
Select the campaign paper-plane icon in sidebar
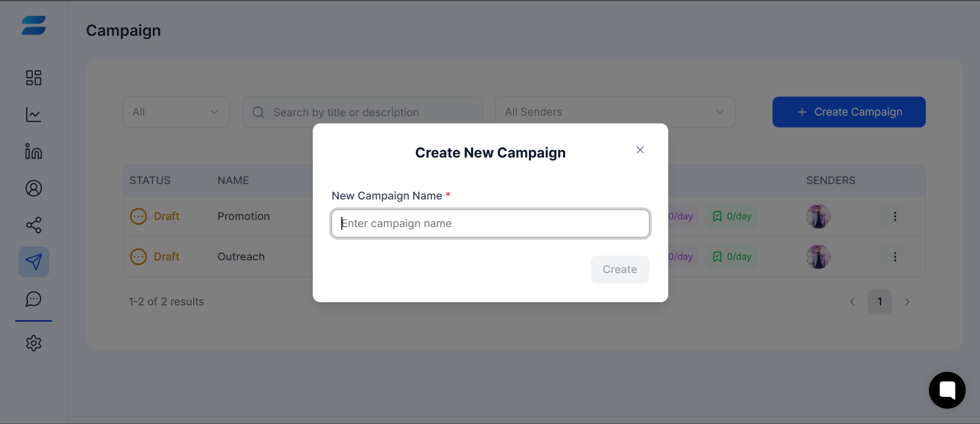click(x=34, y=262)
